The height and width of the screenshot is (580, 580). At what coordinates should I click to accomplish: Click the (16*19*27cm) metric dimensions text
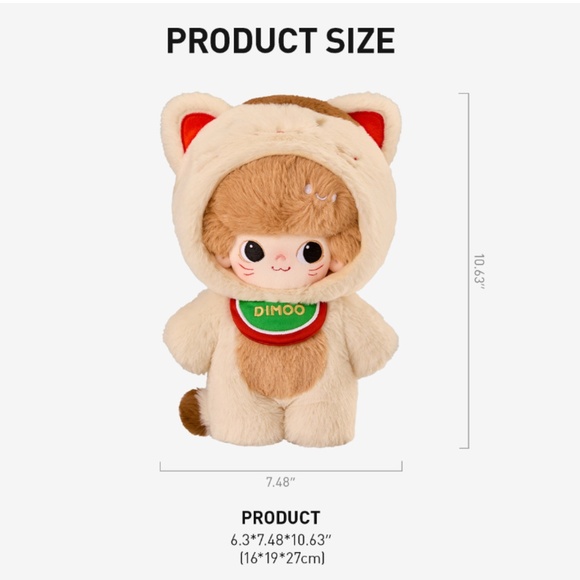(x=282, y=558)
